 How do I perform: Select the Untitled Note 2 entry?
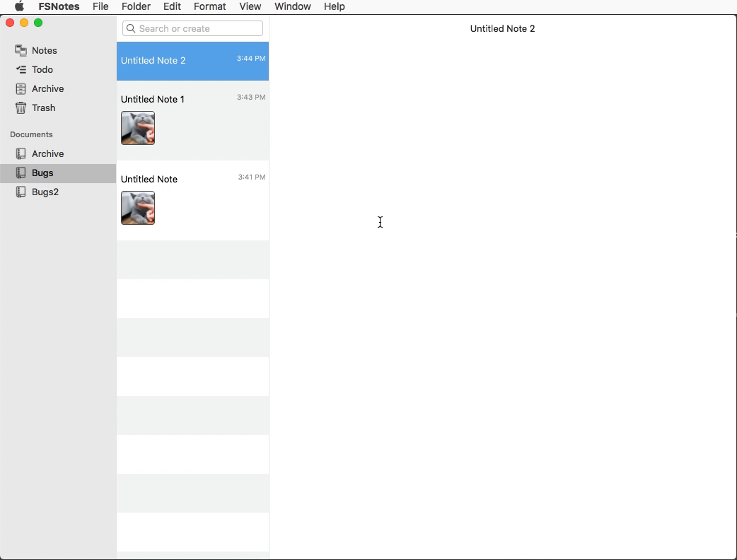[192, 61]
